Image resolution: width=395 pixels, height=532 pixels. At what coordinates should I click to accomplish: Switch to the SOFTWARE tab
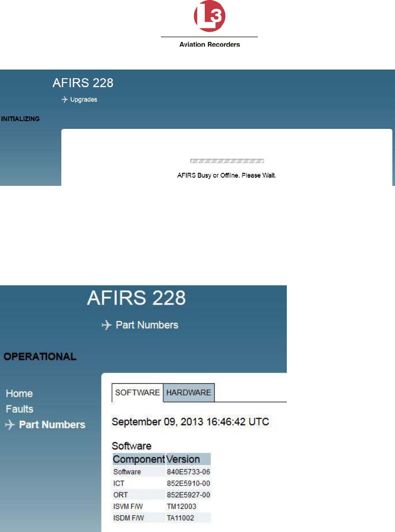click(x=138, y=392)
